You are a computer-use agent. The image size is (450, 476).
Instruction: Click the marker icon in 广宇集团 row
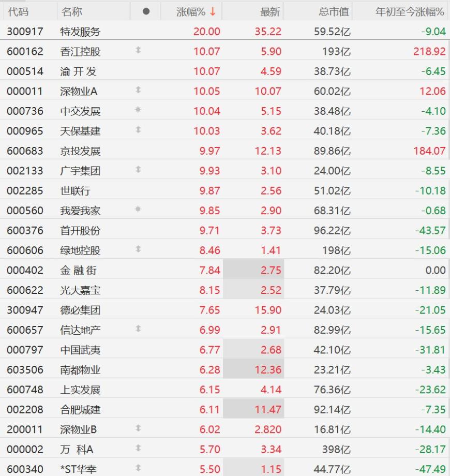pos(138,169)
